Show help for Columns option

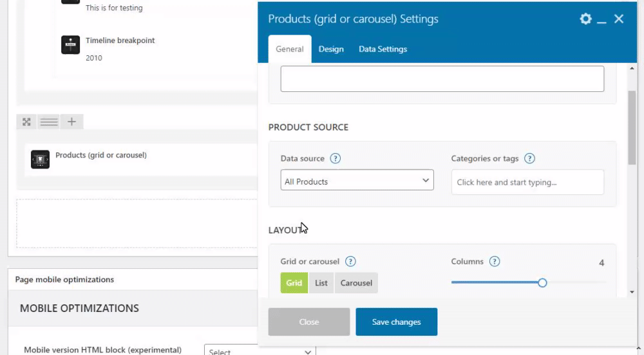pyautogui.click(x=495, y=262)
